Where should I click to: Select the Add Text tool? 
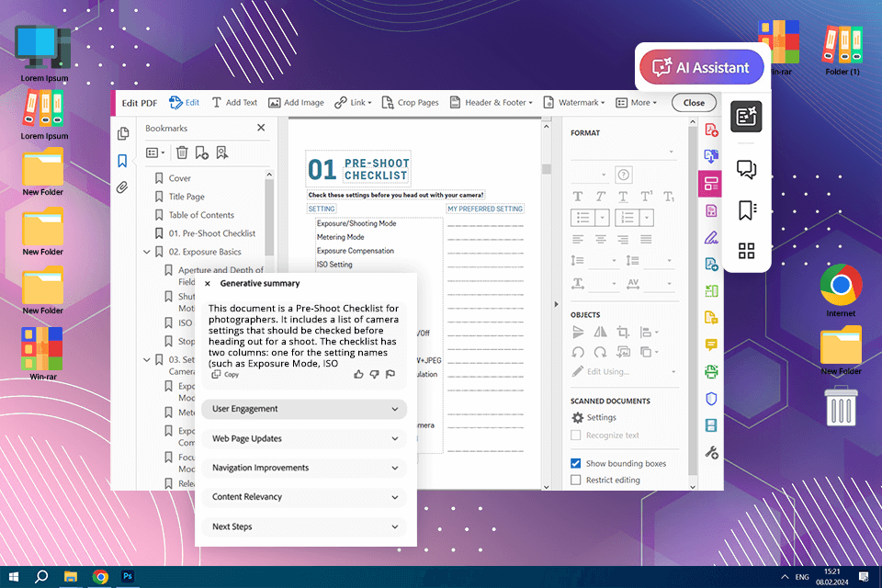(234, 102)
